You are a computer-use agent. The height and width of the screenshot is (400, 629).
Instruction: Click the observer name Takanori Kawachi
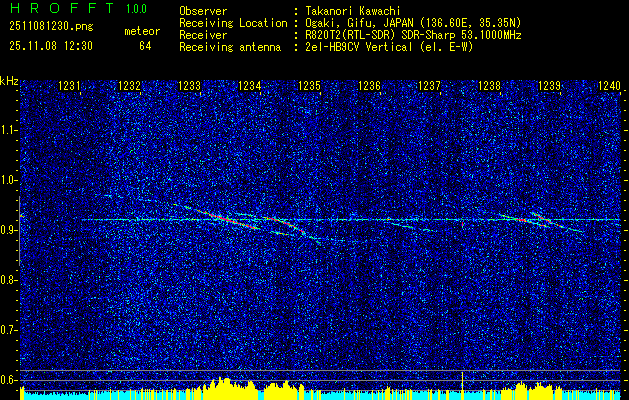click(x=351, y=11)
